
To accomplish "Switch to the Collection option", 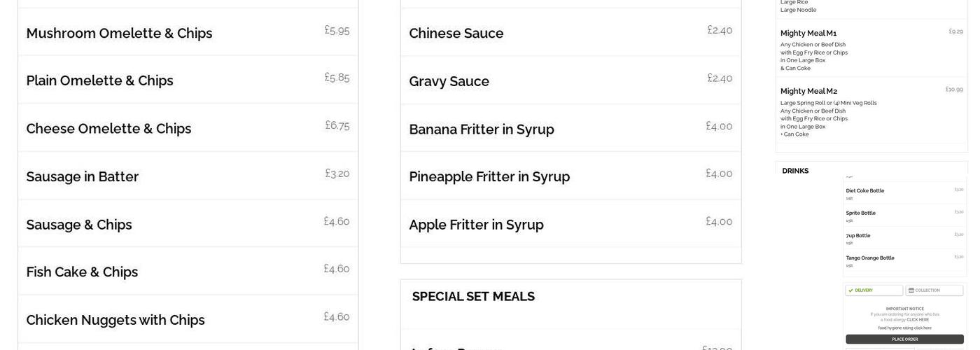I will pyautogui.click(x=934, y=290).
